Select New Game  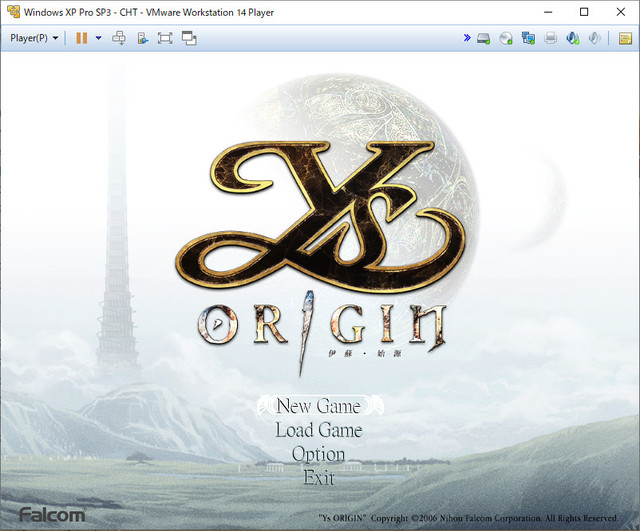pyautogui.click(x=320, y=406)
